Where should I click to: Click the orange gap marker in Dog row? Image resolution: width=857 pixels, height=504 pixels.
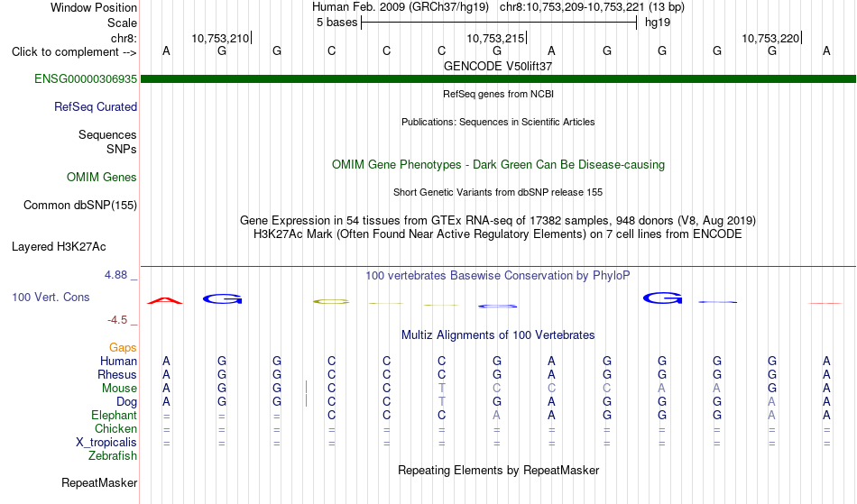(306, 401)
